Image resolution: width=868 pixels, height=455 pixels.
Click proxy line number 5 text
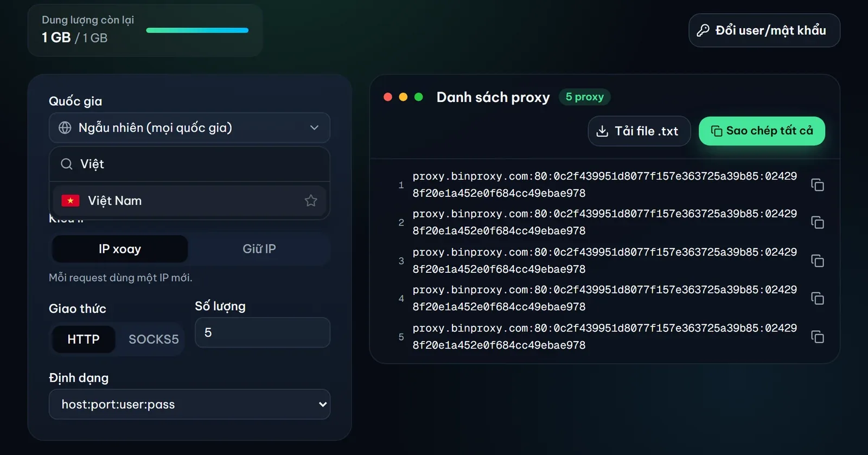click(x=605, y=336)
